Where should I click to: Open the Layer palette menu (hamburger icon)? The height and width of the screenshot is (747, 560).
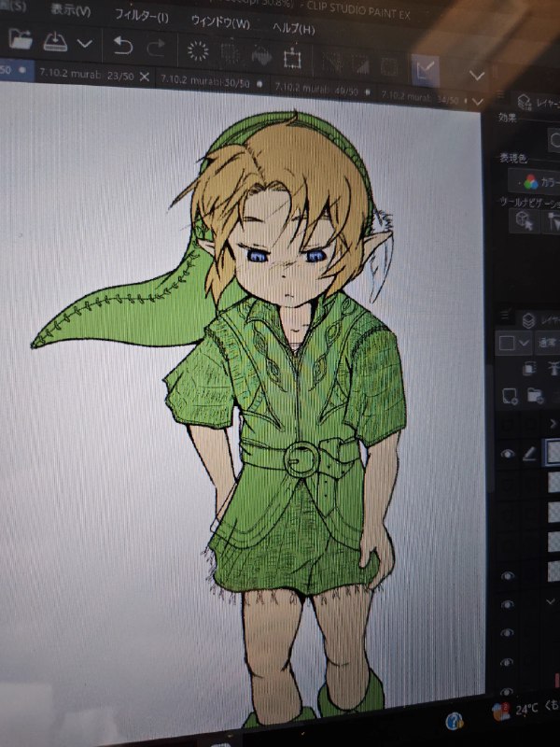tap(506, 315)
